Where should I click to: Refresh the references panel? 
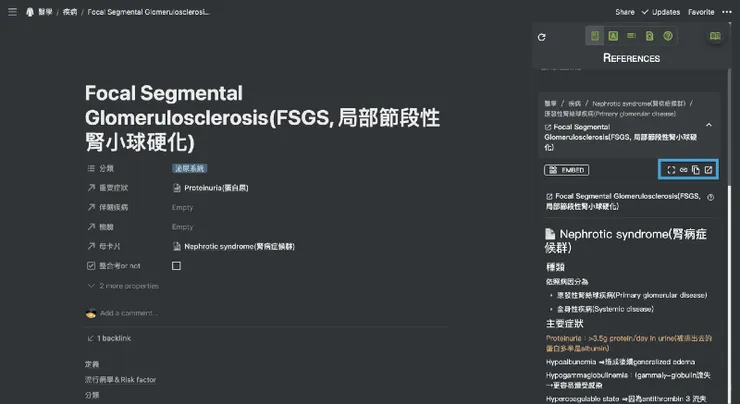tap(541, 37)
